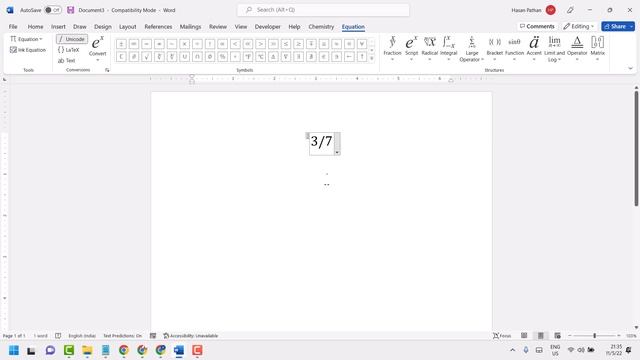Open the Script structures gallery
640x360 pixels.
(x=411, y=48)
